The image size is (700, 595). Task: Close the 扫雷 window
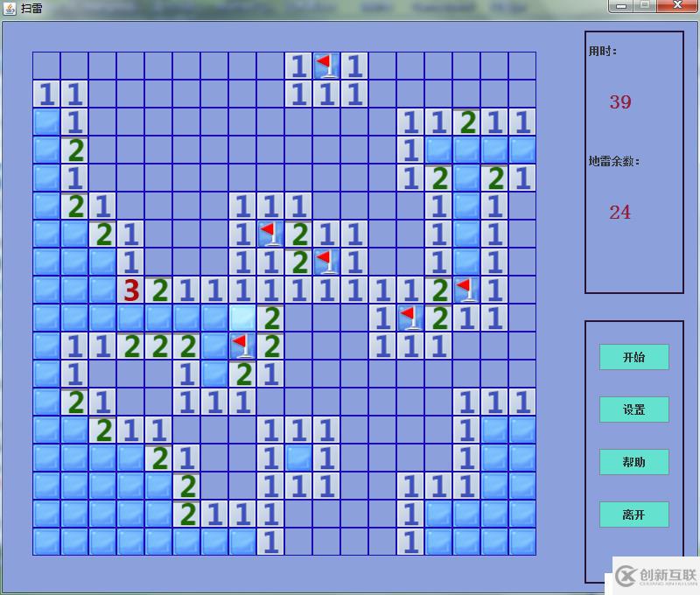(x=677, y=5)
